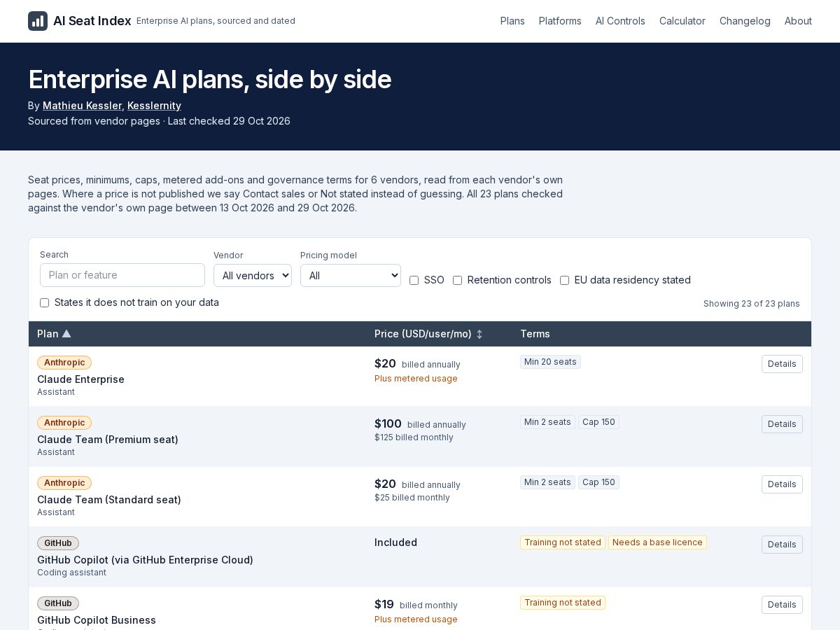This screenshot has width=840, height=630.
Task: Click Claude Team (Standard seat) name
Action: click(x=109, y=500)
